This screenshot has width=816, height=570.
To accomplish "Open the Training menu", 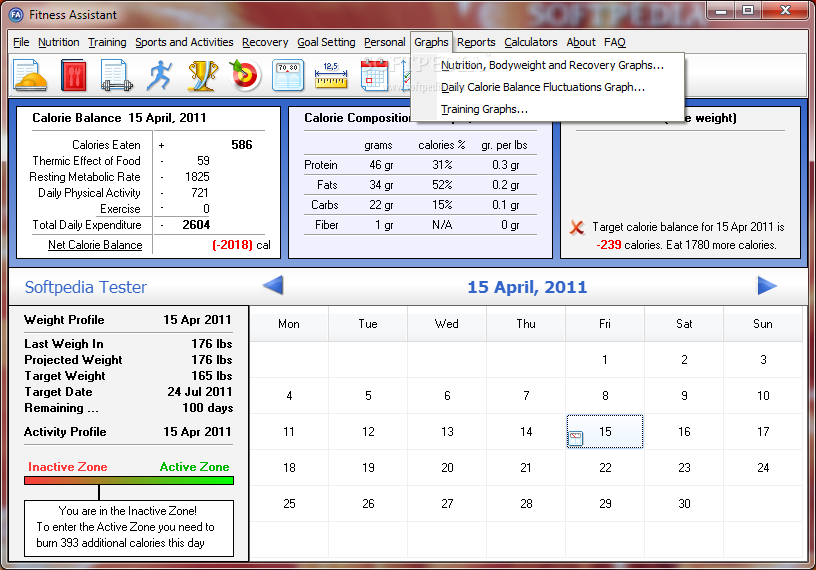I will click(107, 42).
